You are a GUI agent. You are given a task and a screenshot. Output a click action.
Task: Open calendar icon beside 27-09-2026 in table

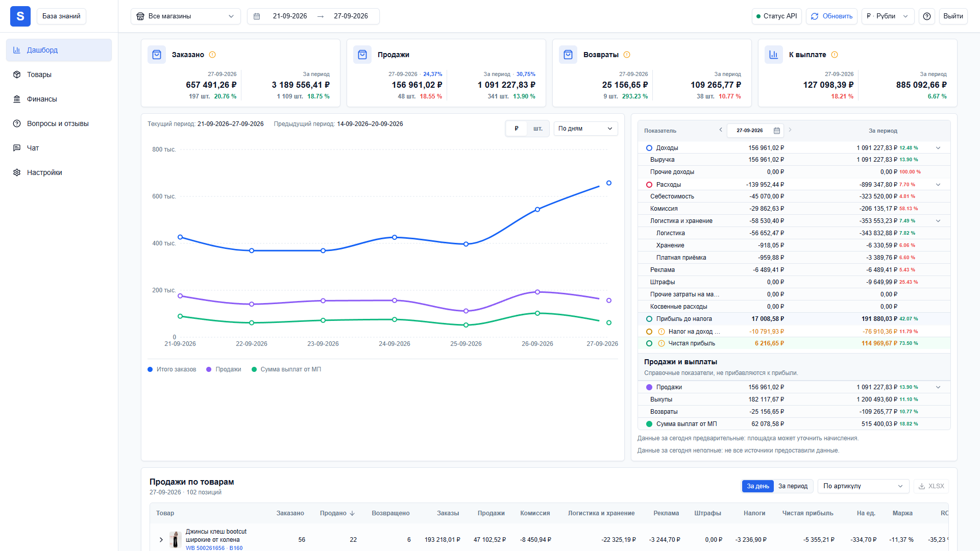[777, 131]
